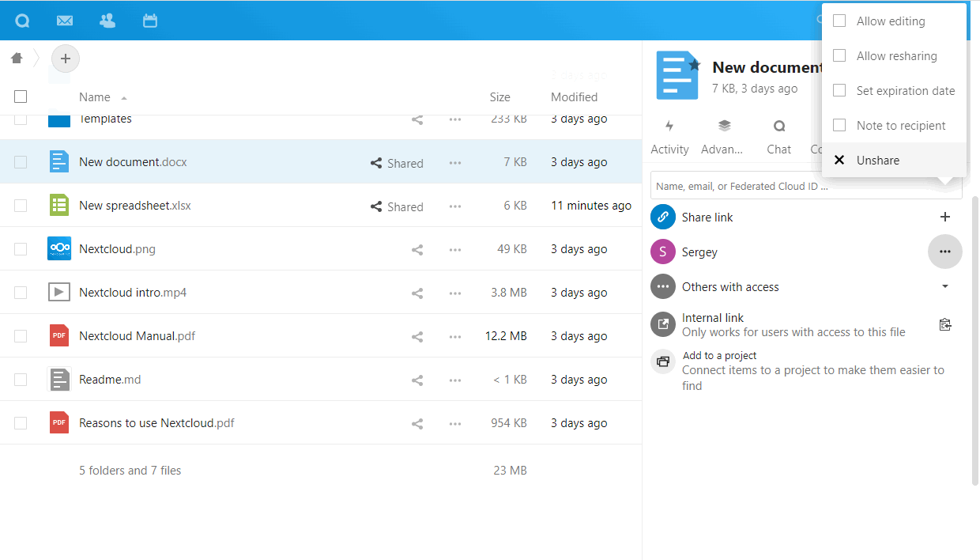Sort files by Modified column

pyautogui.click(x=574, y=97)
